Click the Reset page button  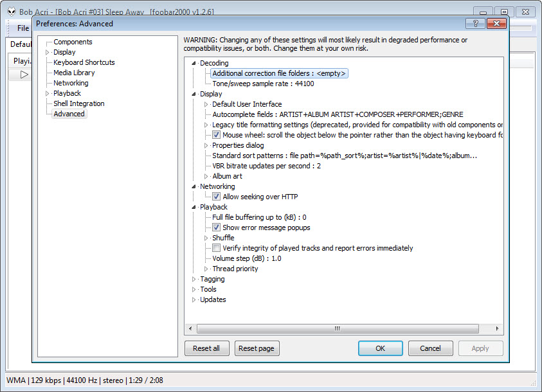click(257, 348)
